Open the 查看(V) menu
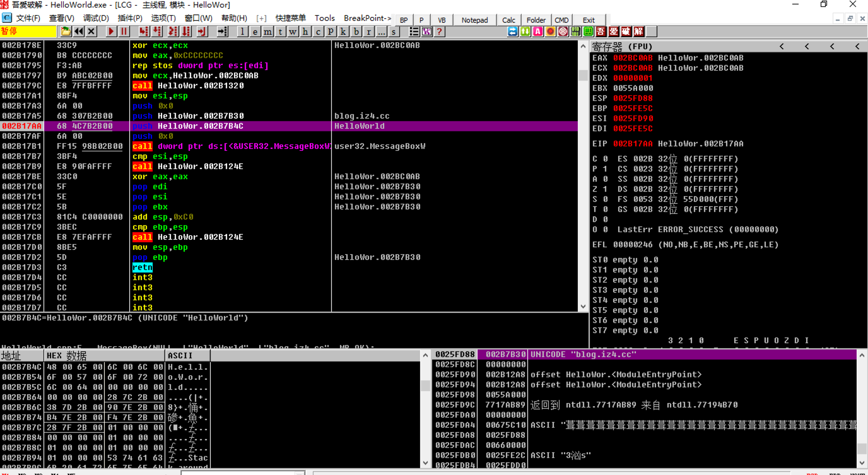The width and height of the screenshot is (868, 475). [x=62, y=18]
